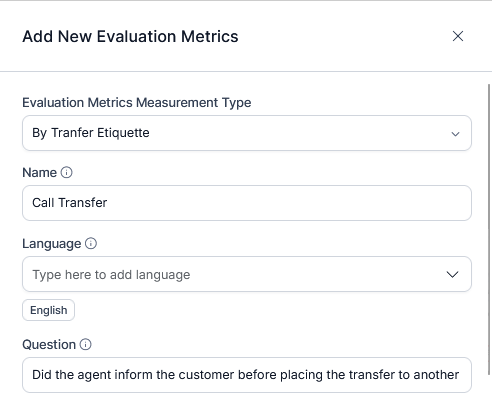Click the Add New Evaluation Metrics heading

tap(130, 36)
